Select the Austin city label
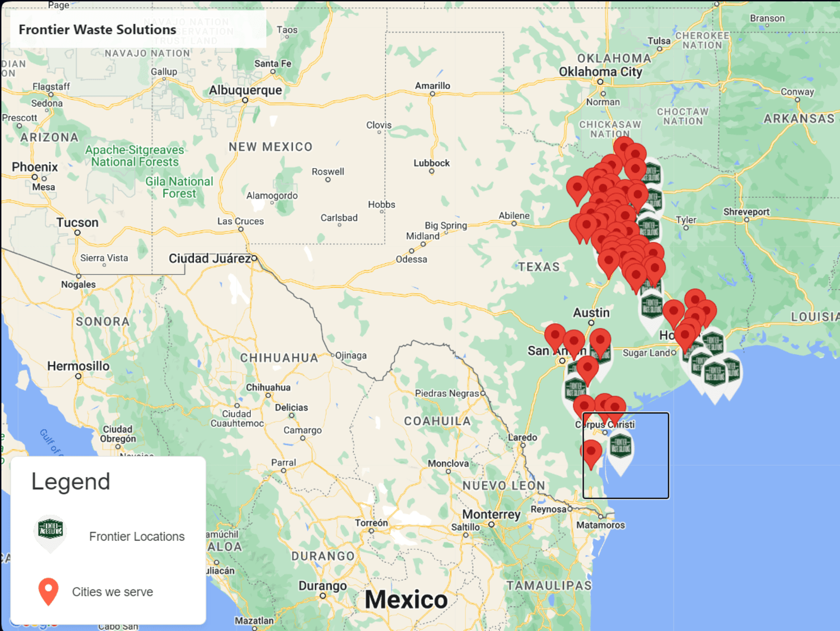Image resolution: width=840 pixels, height=631 pixels. pos(591,312)
